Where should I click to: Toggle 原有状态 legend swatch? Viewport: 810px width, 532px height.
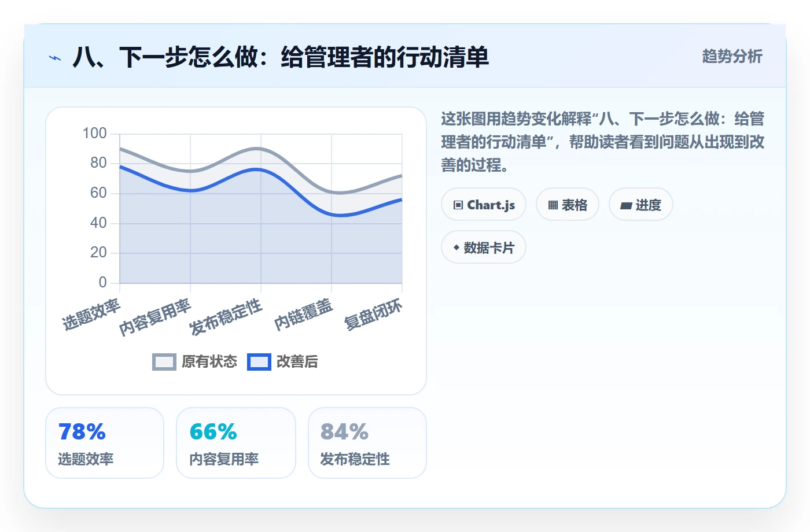point(164,362)
